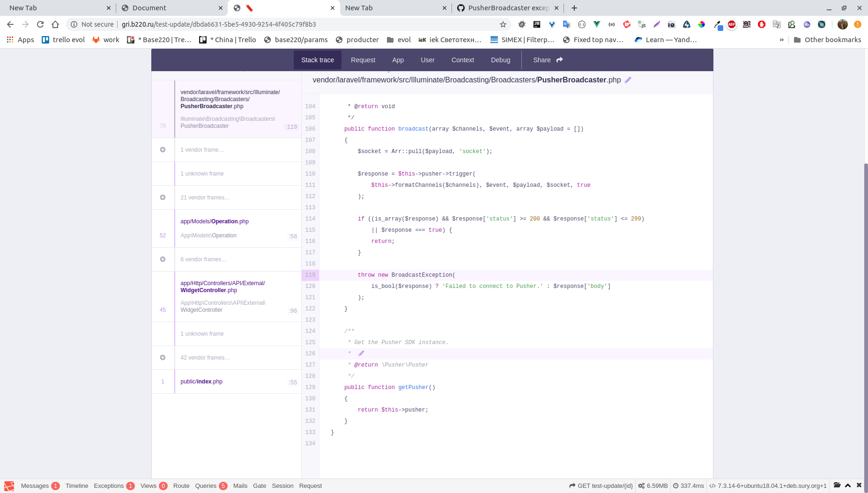Click the Vue devtools extension icon
The image size is (868, 493).
[597, 24]
